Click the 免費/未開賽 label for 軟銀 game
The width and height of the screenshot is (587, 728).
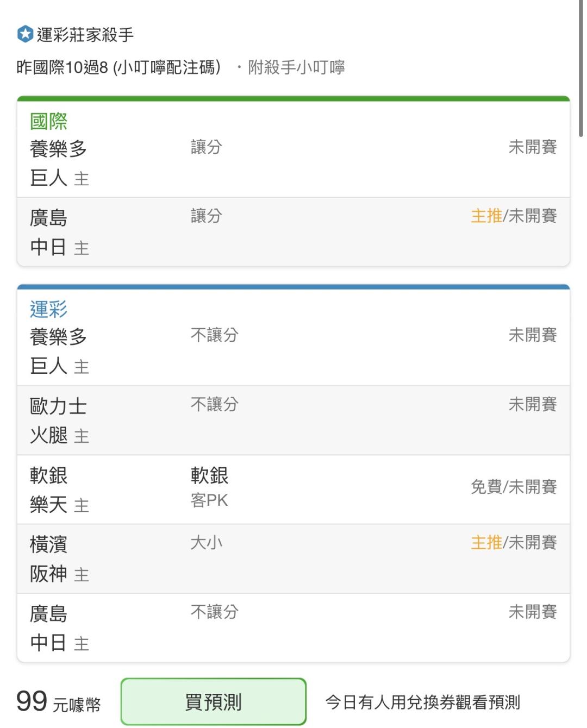tap(514, 486)
